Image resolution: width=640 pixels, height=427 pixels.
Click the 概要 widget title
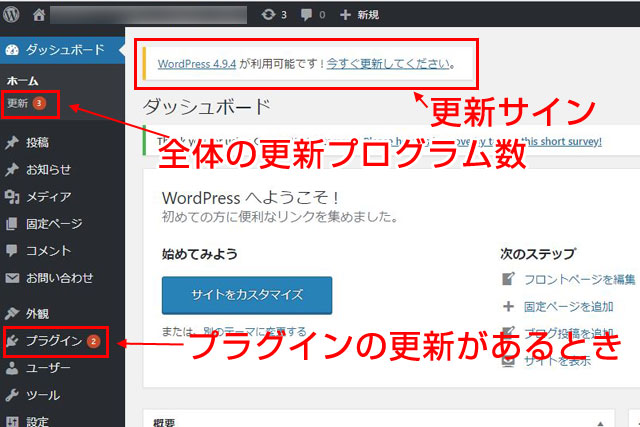pos(164,423)
